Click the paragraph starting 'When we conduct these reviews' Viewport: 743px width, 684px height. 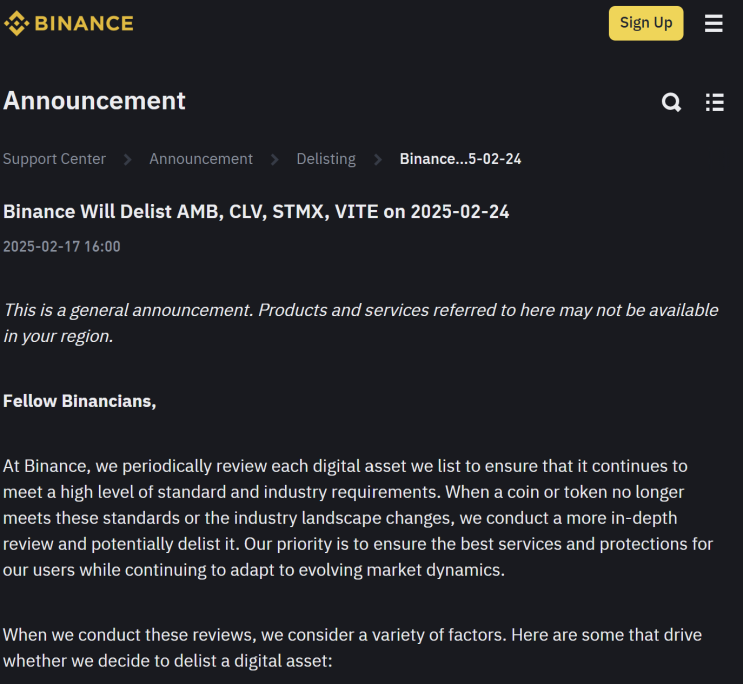click(352, 647)
